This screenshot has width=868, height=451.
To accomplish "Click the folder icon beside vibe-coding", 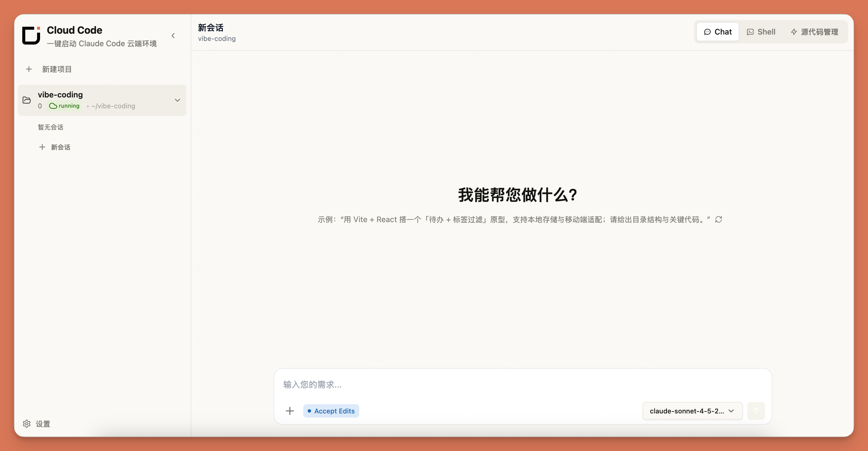I will pyautogui.click(x=27, y=100).
